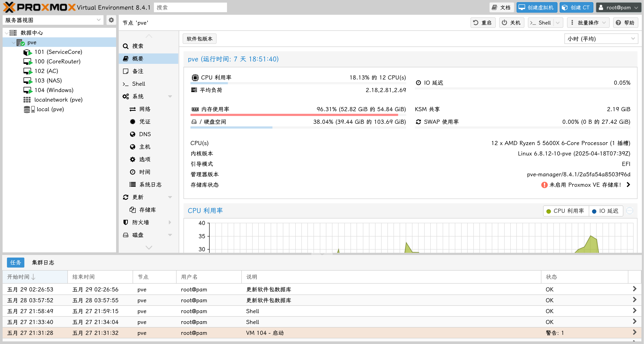Screen dimensions: 644x344
Task: Select the local (pve) storage item
Action: click(x=50, y=109)
